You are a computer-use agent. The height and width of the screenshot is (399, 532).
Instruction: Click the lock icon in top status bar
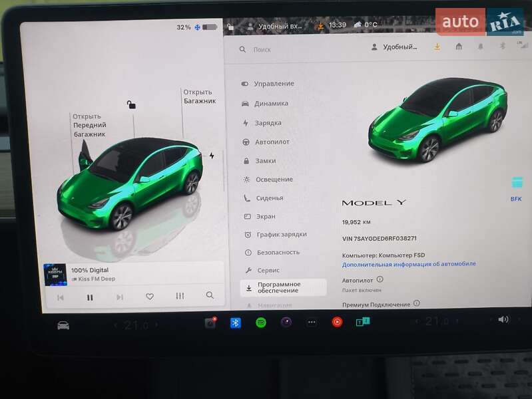point(230,27)
